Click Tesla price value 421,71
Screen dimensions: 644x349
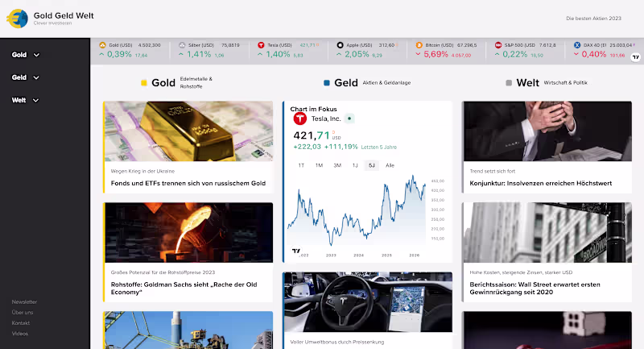click(312, 135)
